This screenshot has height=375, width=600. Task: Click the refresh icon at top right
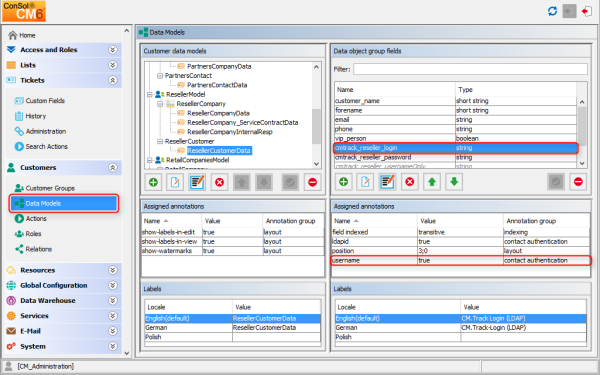552,11
